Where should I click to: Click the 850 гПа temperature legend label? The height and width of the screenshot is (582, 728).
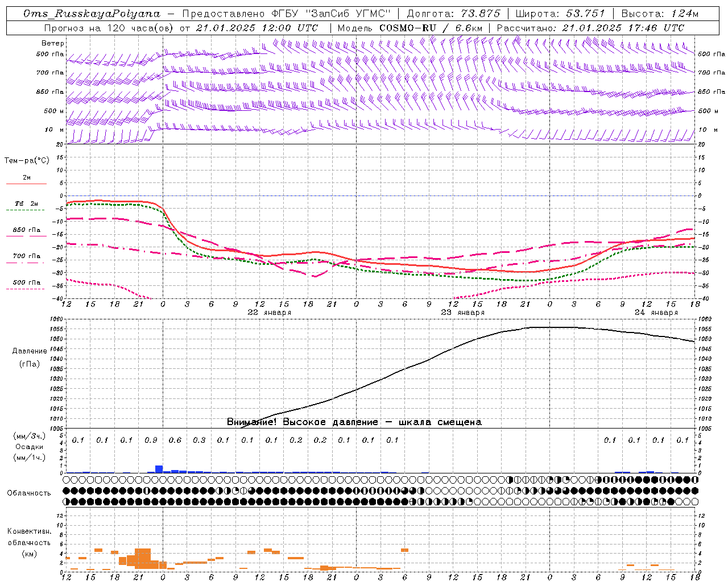tap(27, 230)
